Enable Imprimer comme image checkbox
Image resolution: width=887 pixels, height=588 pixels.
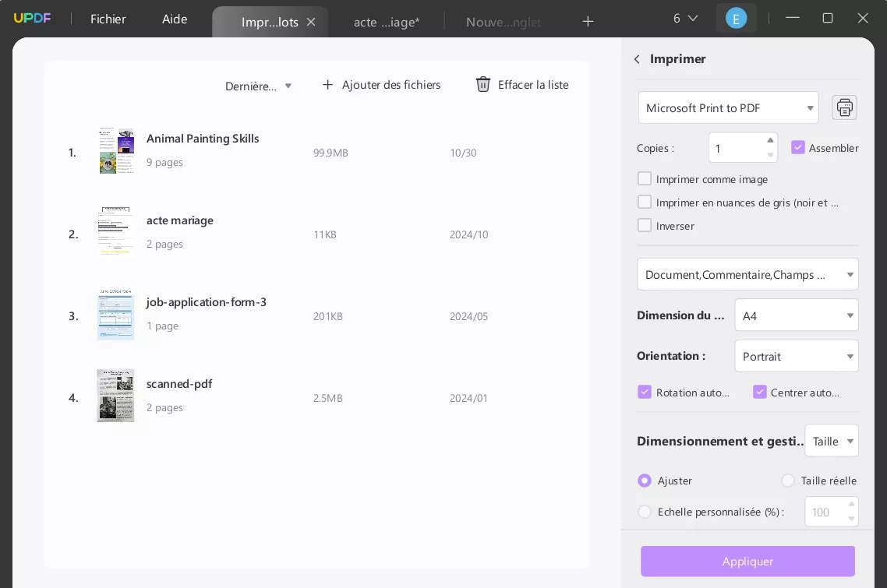[645, 179]
